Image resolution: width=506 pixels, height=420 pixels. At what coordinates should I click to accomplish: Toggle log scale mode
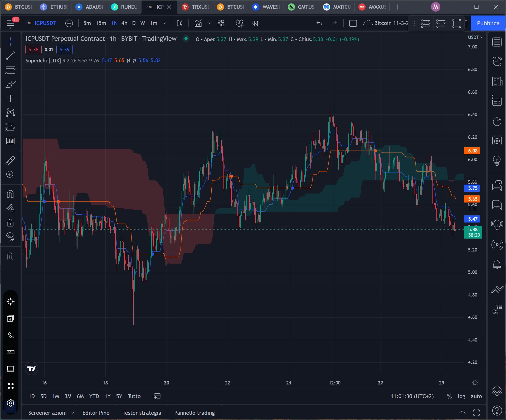click(x=461, y=396)
